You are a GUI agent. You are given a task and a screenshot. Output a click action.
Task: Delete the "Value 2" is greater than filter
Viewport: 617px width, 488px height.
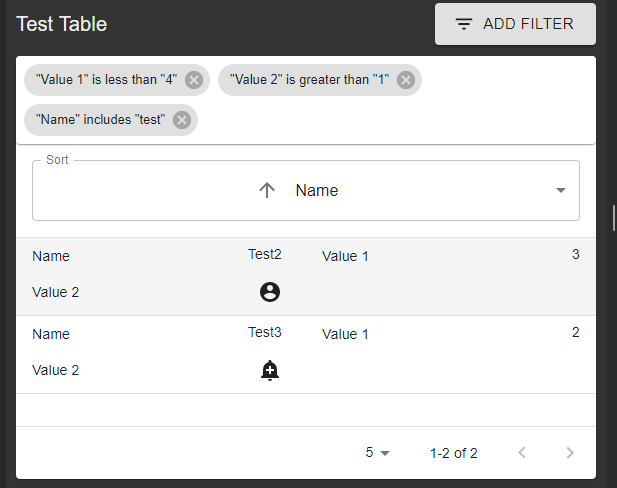406,80
